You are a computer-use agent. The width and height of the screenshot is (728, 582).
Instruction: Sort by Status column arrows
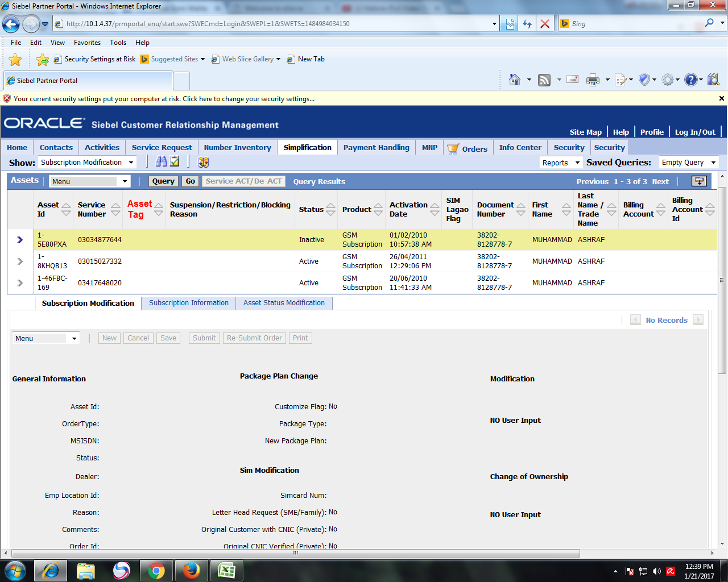point(330,209)
